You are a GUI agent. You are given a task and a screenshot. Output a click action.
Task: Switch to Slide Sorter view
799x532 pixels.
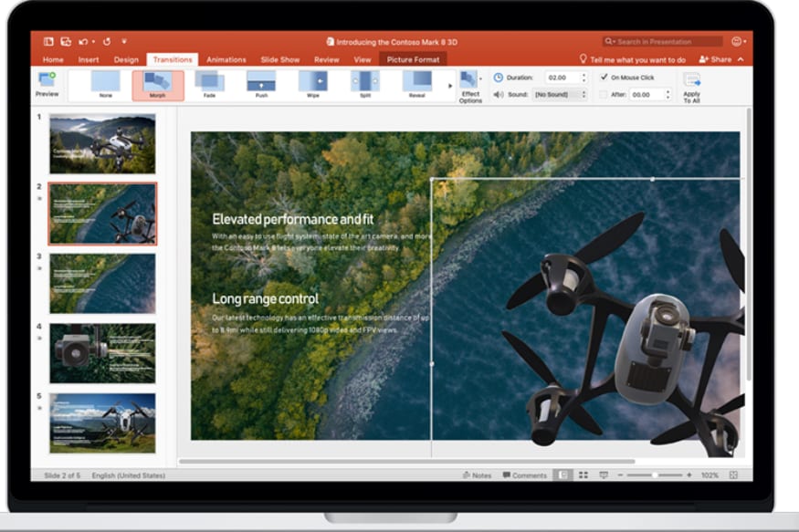pos(583,475)
